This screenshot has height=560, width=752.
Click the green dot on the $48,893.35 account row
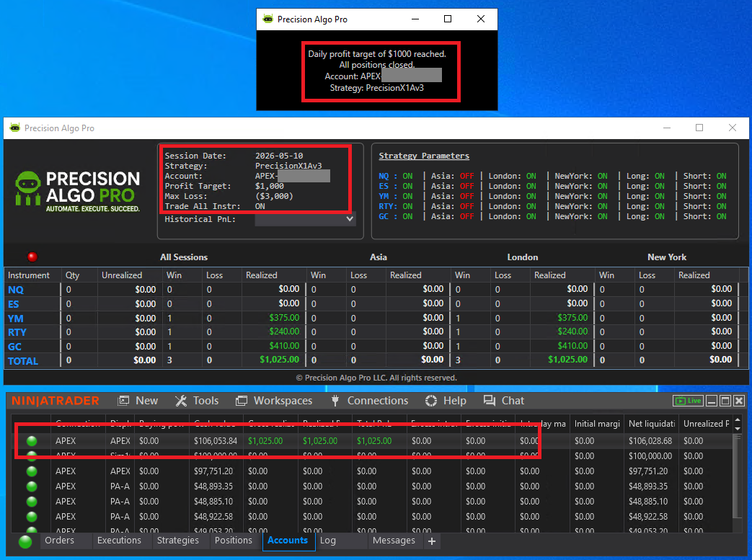point(32,486)
